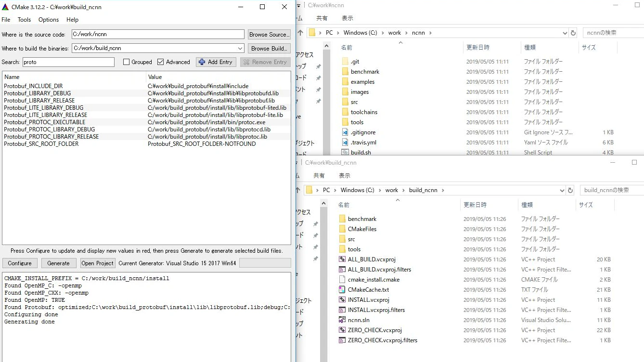
Task: Select the ZERO_CHECK.vcxproj project file icon
Action: [x=342, y=330]
